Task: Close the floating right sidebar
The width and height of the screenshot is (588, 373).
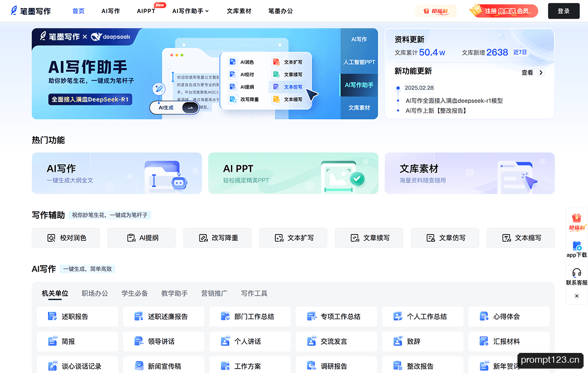Action: 577,296
